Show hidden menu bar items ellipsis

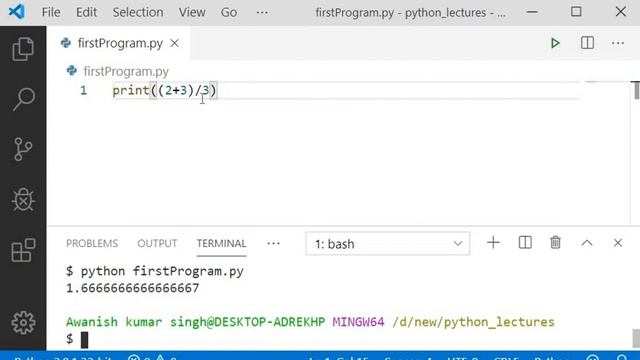pyautogui.click(x=262, y=12)
